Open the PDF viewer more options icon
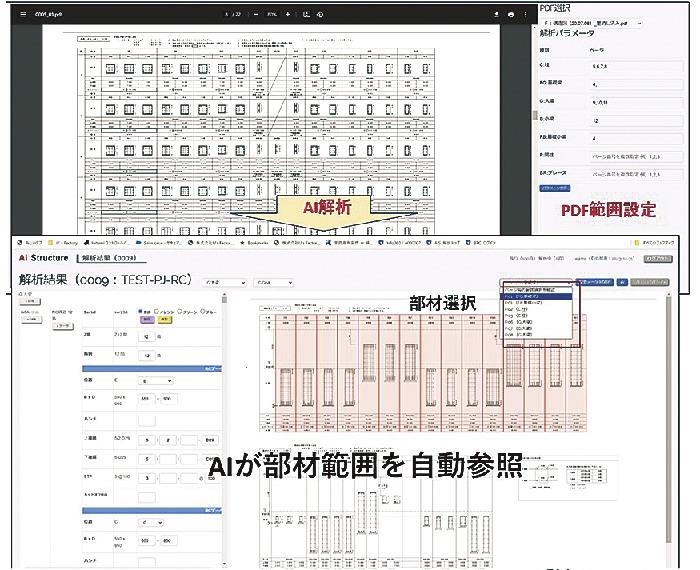The image size is (700, 570). pyautogui.click(x=525, y=15)
